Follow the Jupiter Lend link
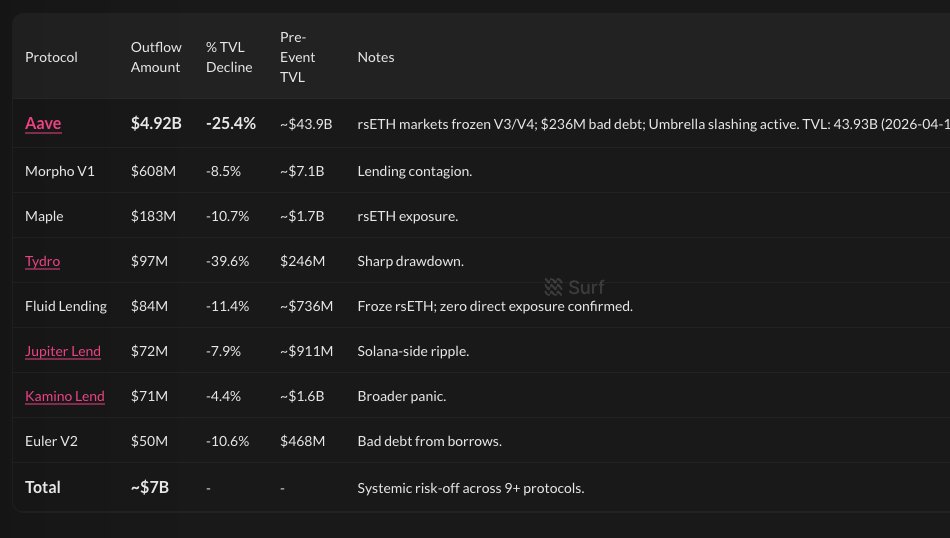Screen dimensions: 950x538 click(63, 351)
